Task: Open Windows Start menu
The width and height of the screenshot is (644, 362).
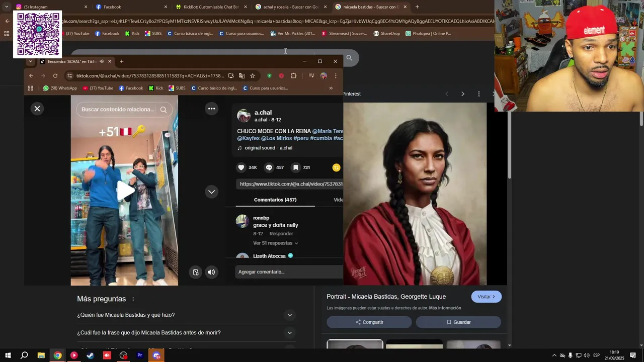Action: click(x=8, y=355)
